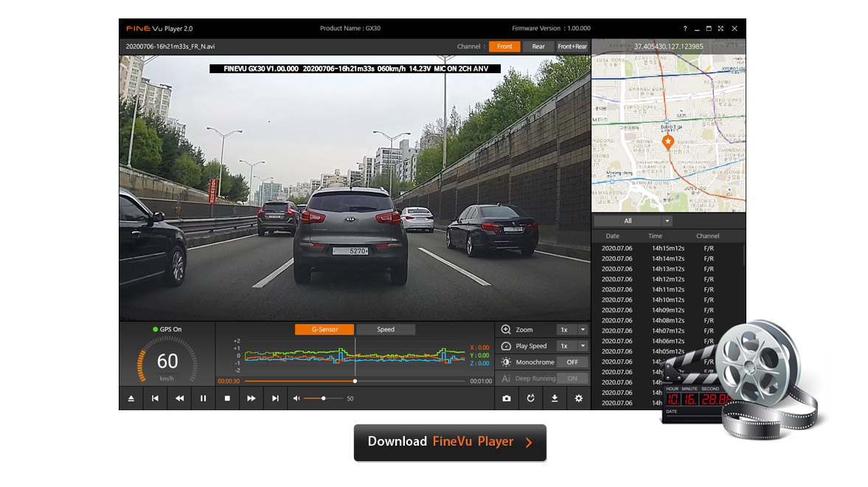Open the All filter dropdown

click(x=633, y=221)
